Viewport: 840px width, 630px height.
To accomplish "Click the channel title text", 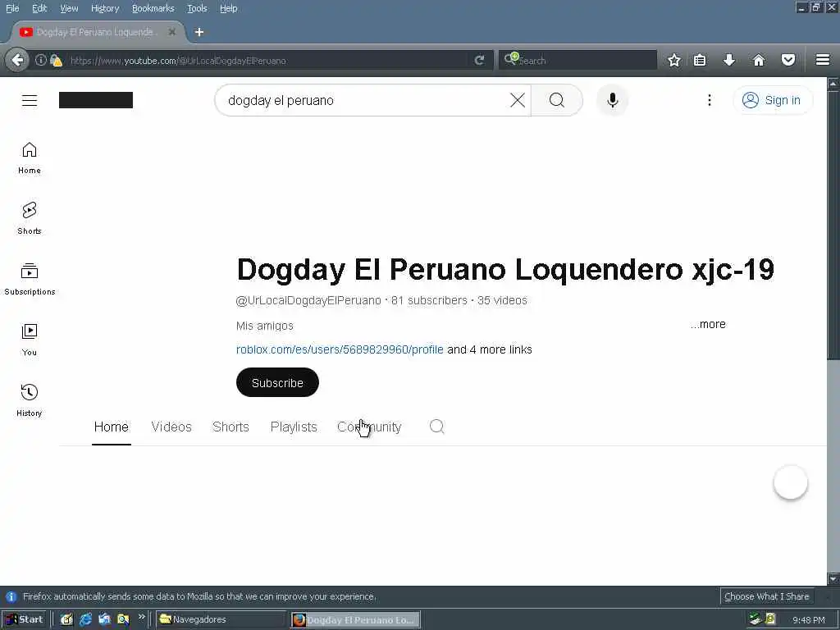I will (505, 269).
